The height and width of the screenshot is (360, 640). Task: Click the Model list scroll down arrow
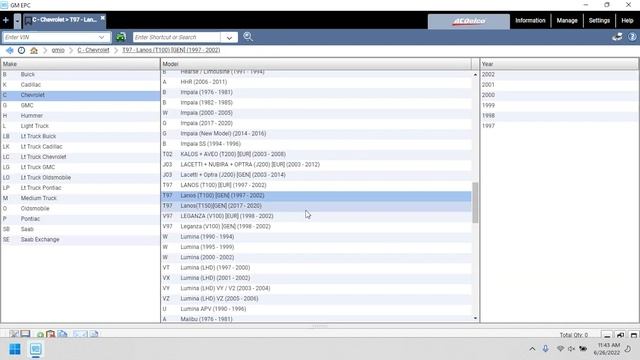click(475, 318)
